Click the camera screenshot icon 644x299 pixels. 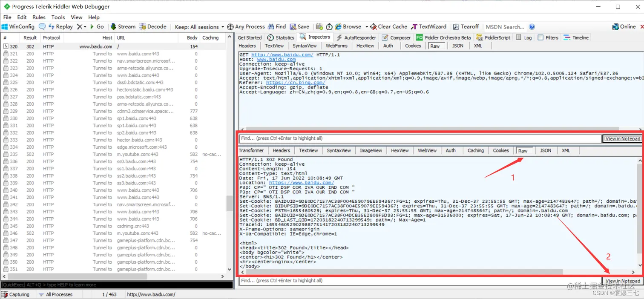tap(319, 26)
